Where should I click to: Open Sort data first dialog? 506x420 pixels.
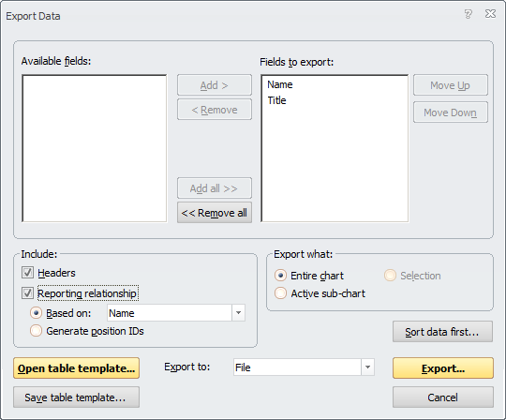coord(442,332)
